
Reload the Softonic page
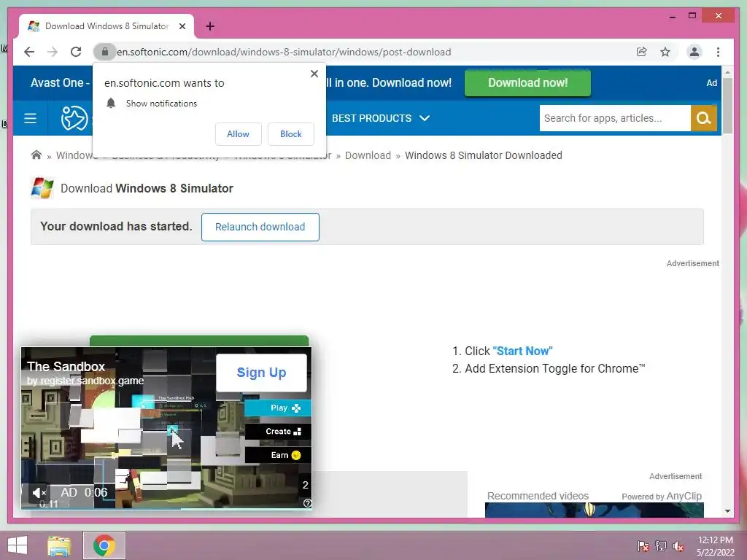point(76,52)
